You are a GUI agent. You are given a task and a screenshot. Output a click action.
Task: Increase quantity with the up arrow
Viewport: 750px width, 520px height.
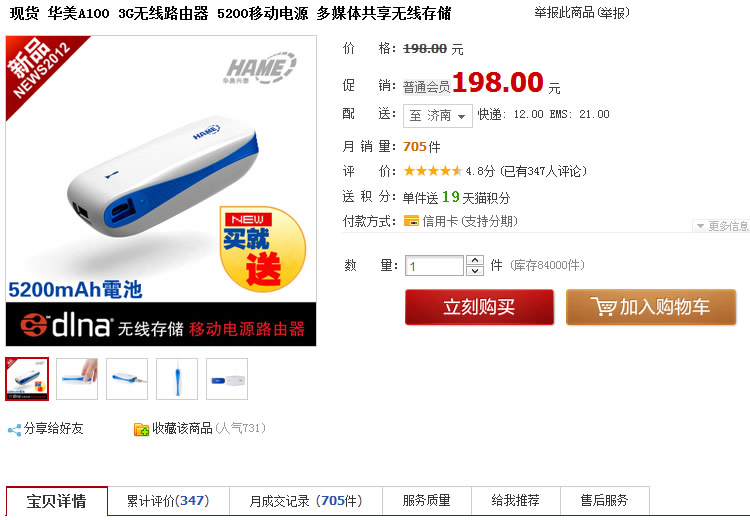click(x=474, y=261)
